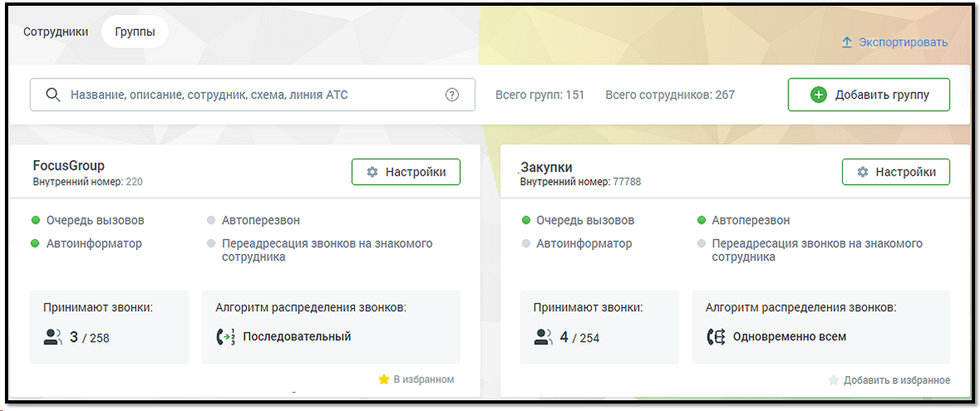
Task: Click the gear icon in Закупки Настройки button
Action: (x=863, y=172)
